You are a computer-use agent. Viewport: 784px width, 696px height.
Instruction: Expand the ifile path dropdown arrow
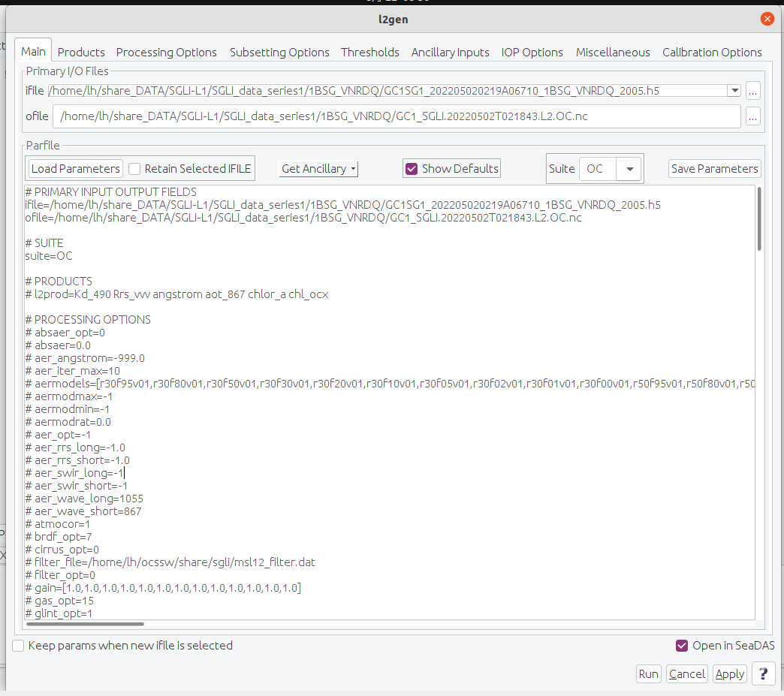[734, 91]
